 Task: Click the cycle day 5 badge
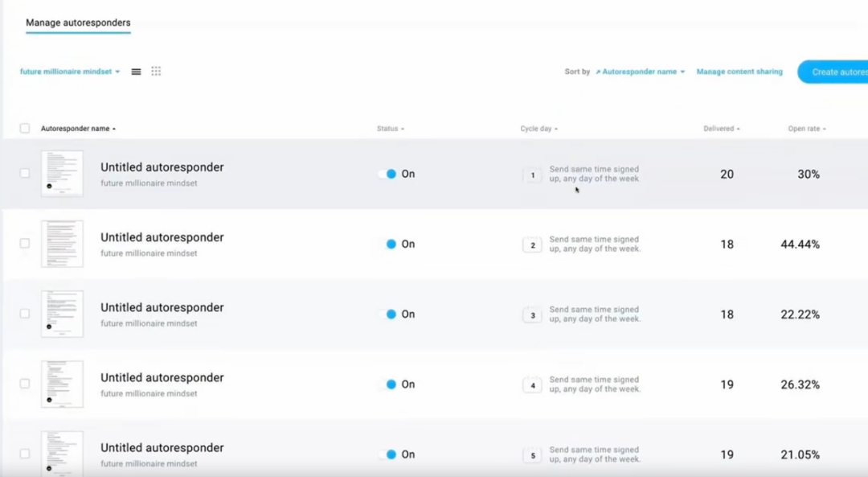click(x=532, y=455)
